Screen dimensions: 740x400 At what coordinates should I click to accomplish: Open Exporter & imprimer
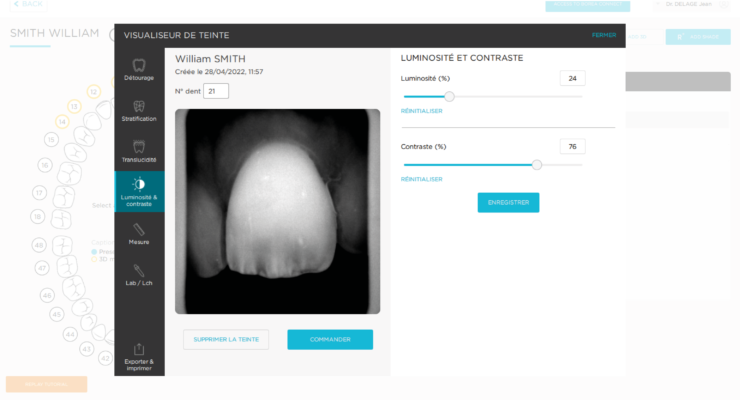pos(139,357)
